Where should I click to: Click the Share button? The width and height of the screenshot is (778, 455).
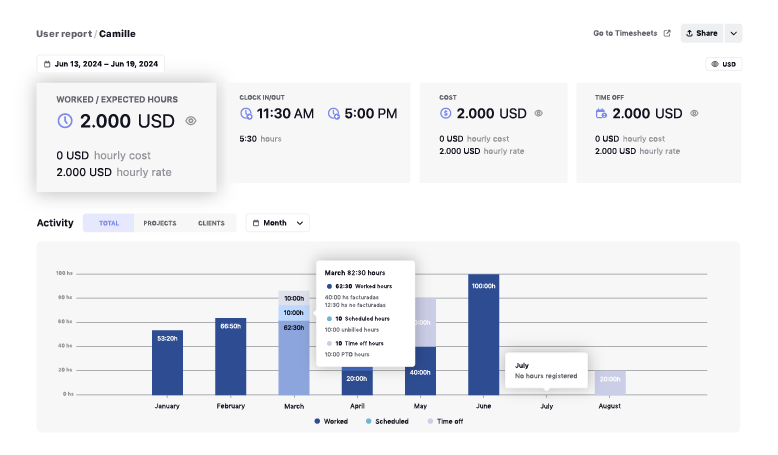(702, 33)
